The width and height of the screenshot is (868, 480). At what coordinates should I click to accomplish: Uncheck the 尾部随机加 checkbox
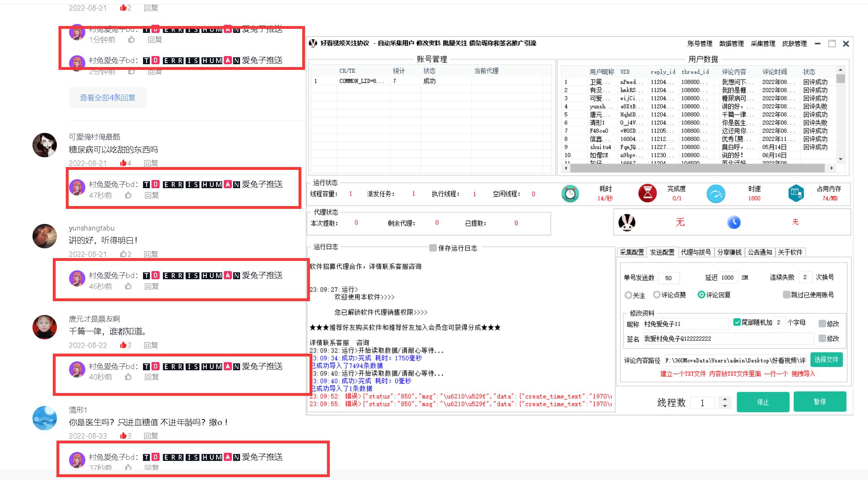pyautogui.click(x=737, y=322)
